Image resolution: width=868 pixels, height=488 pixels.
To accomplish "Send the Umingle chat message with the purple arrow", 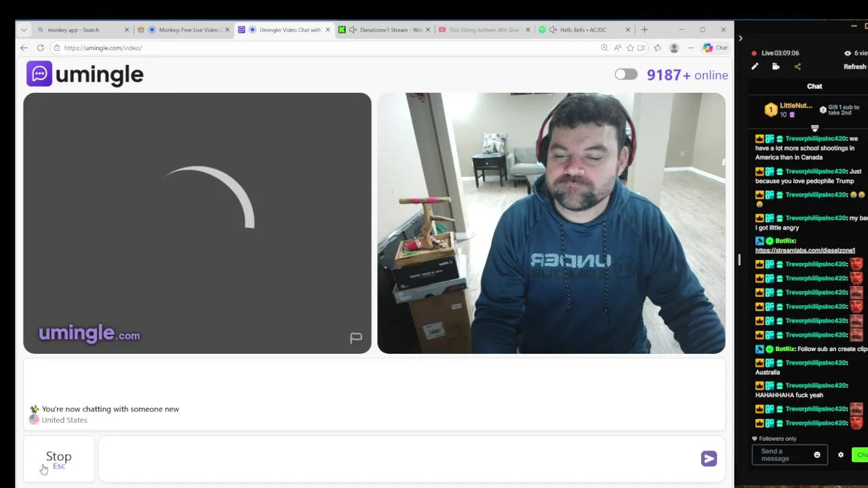I will click(x=709, y=459).
